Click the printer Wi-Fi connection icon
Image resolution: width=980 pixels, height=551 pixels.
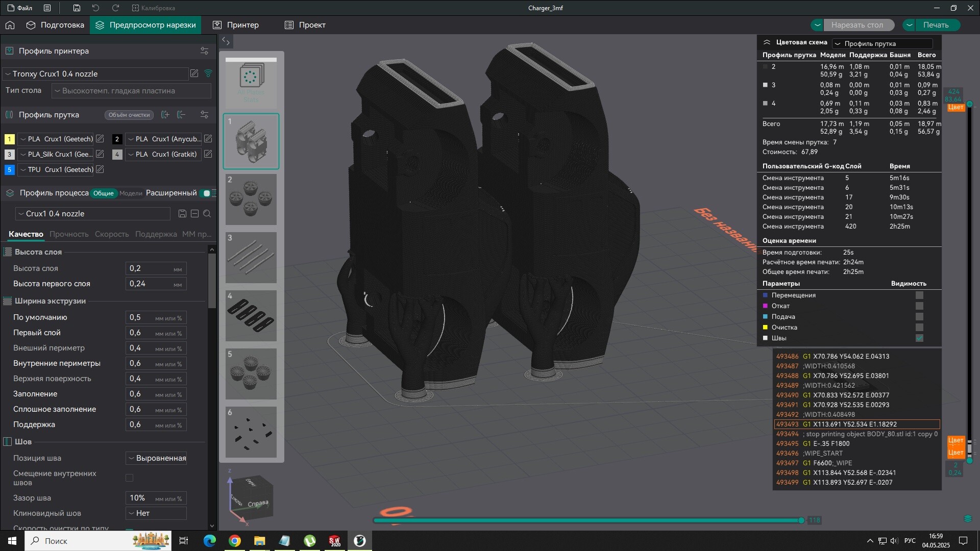coord(208,73)
